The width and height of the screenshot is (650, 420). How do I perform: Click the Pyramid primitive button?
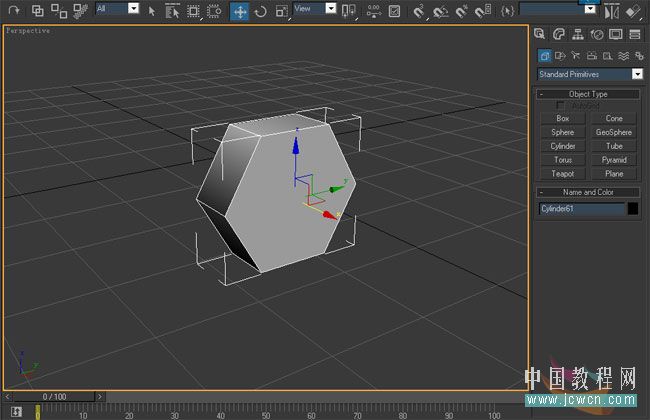[x=614, y=160]
